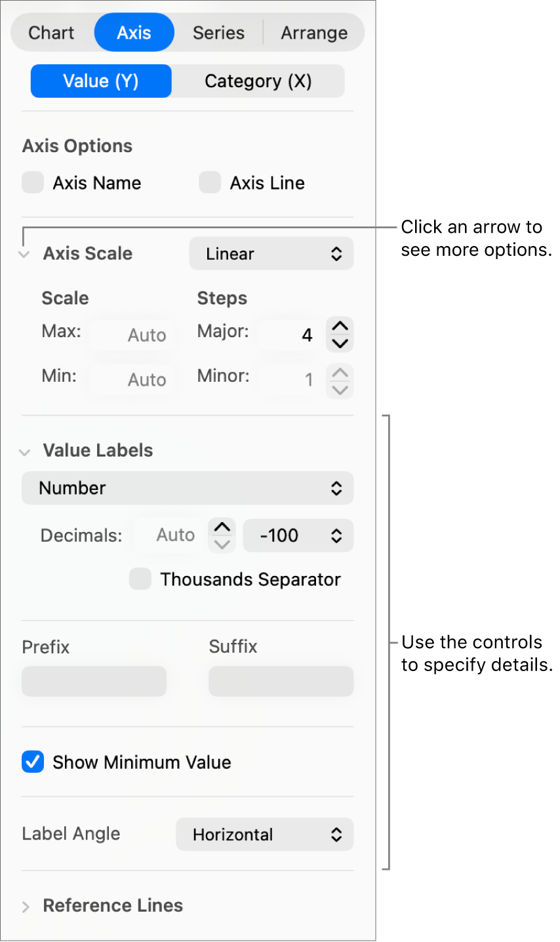Image resolution: width=560 pixels, height=942 pixels.
Task: Open the Series tab
Action: pyautogui.click(x=218, y=32)
